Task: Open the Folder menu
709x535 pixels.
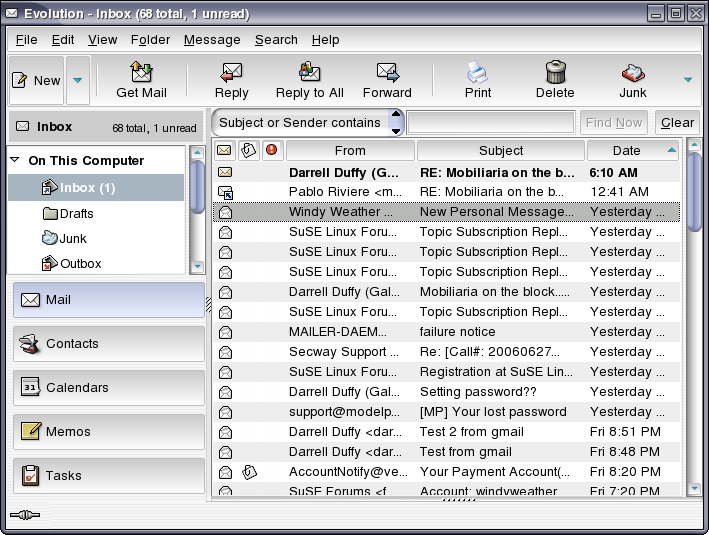Action: [150, 40]
